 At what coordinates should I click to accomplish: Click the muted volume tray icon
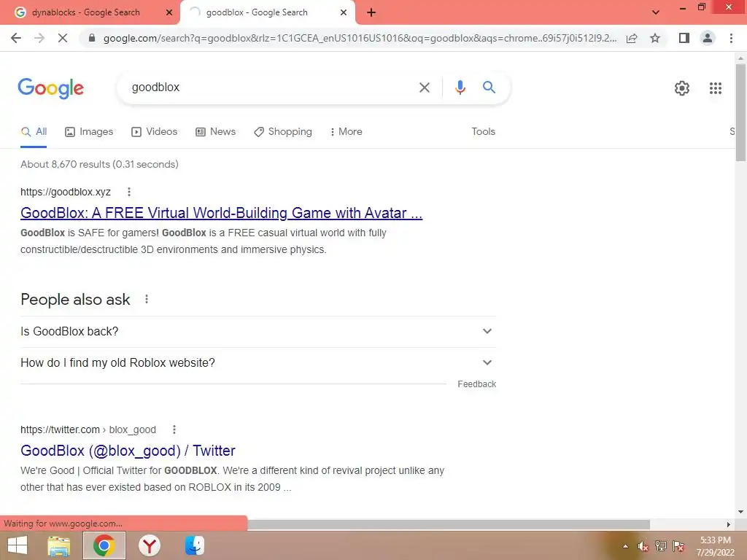click(643, 546)
